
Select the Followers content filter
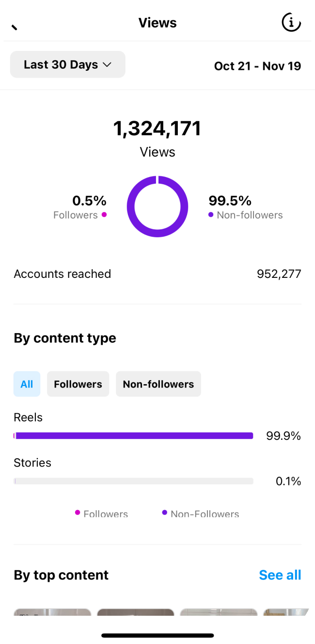click(78, 384)
